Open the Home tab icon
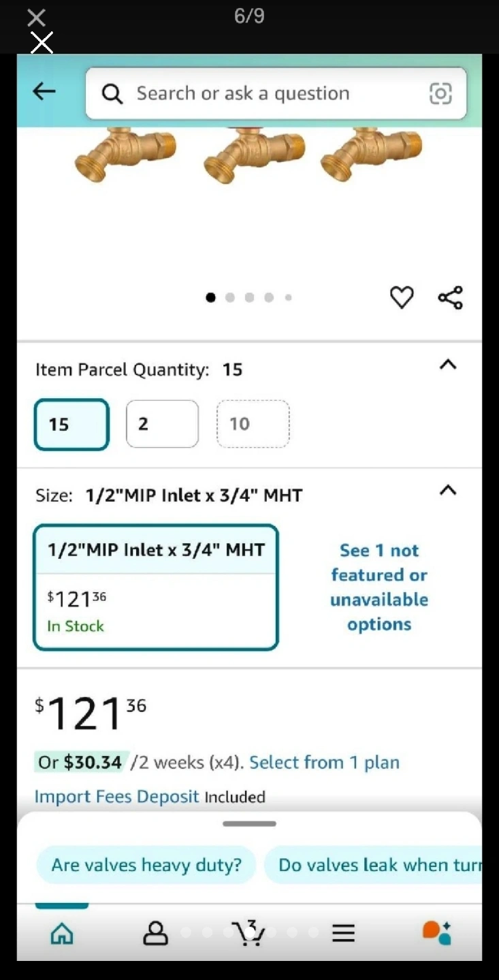This screenshot has width=499, height=980. pyautogui.click(x=62, y=933)
